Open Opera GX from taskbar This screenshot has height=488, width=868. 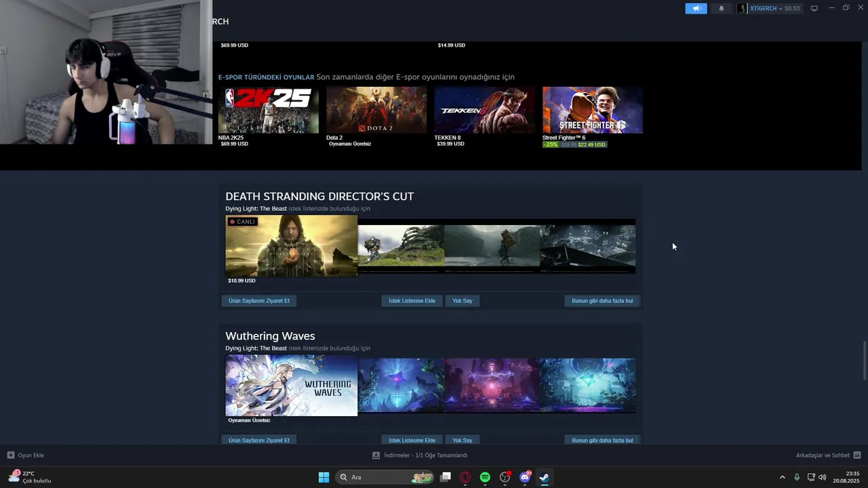pyautogui.click(x=465, y=477)
